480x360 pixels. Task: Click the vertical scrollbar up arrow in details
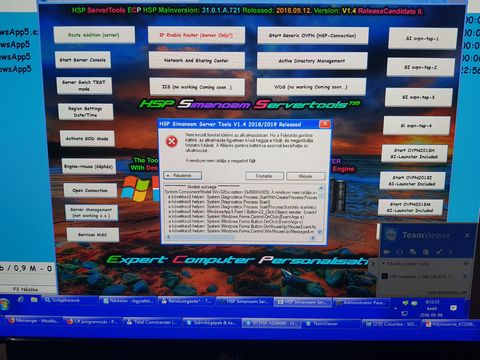tap(321, 188)
